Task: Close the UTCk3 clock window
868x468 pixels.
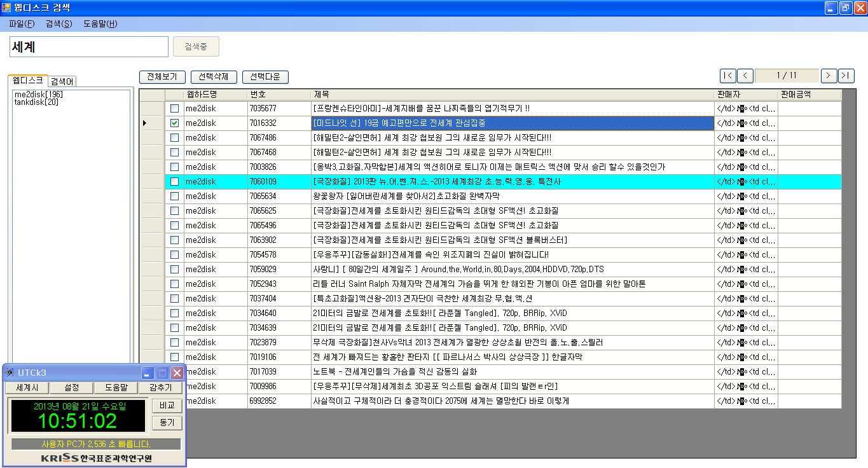Action: 177,373
